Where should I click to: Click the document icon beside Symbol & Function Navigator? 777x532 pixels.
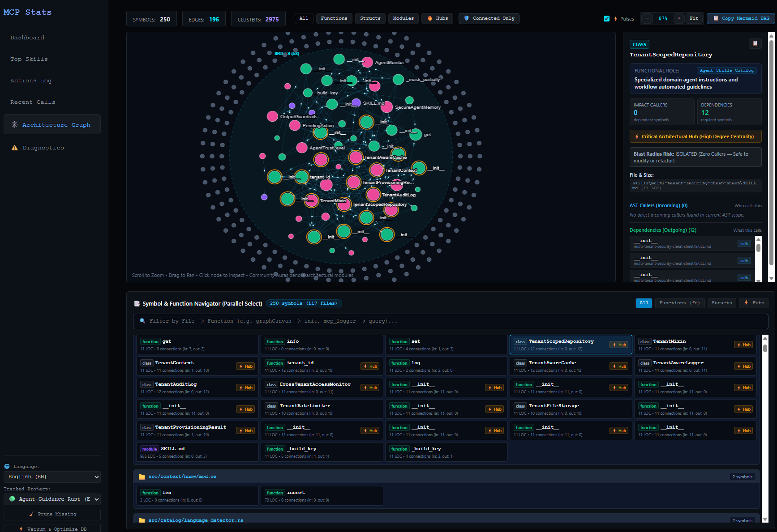pyautogui.click(x=137, y=303)
